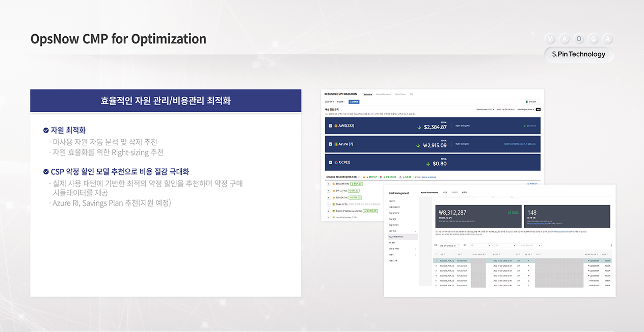Open the RI recommendation tab in Cost Management
Image resolution: width=644 pixels, height=332 pixels.
pos(464,192)
